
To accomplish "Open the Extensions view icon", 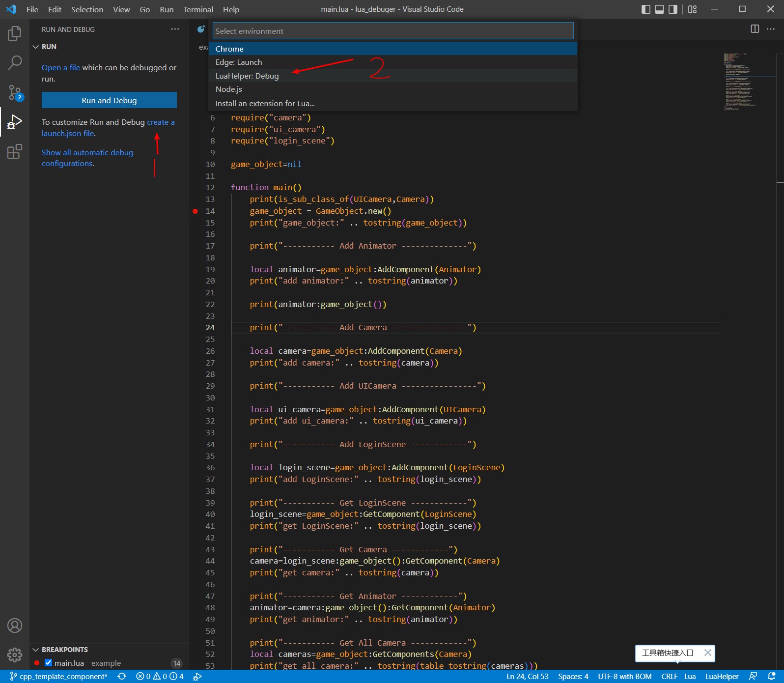I will pos(15,151).
